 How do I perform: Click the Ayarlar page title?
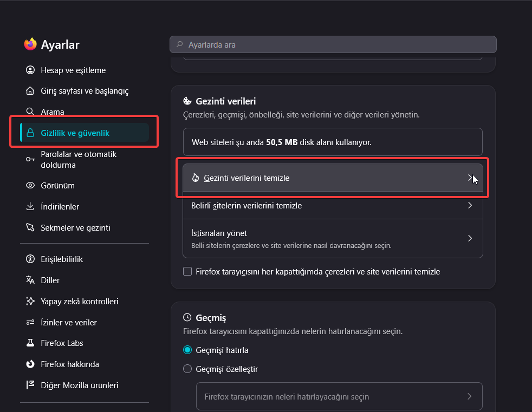click(60, 44)
